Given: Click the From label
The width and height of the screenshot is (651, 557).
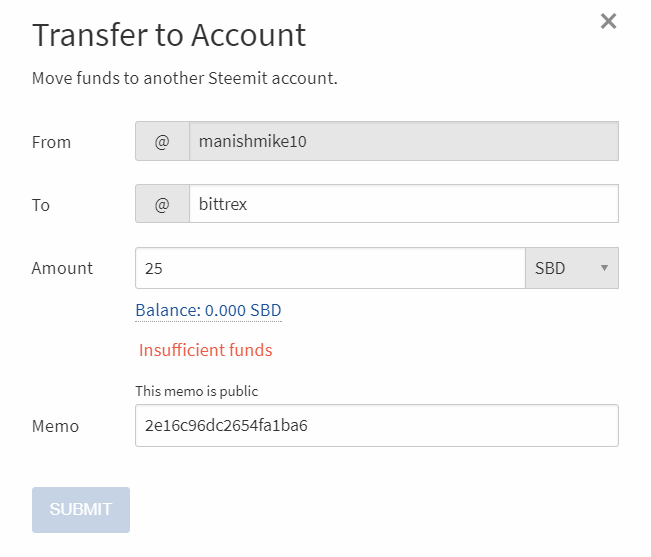Looking at the screenshot, I should (x=51, y=142).
